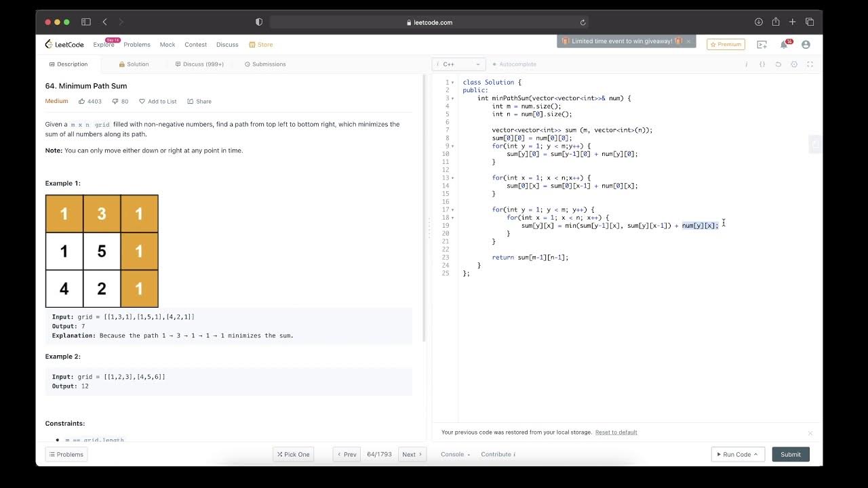The image size is (868, 488).
Task: Click the leetcode.com address bar
Action: (x=429, y=22)
